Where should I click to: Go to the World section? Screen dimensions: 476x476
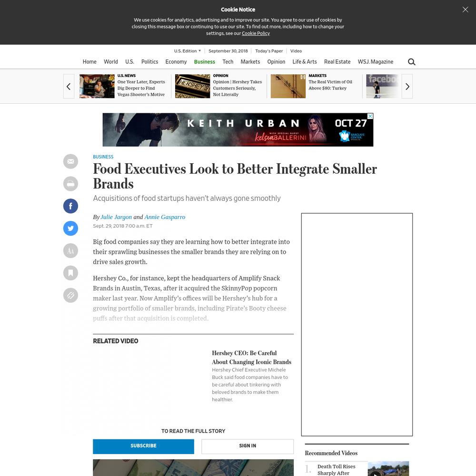coord(111,61)
